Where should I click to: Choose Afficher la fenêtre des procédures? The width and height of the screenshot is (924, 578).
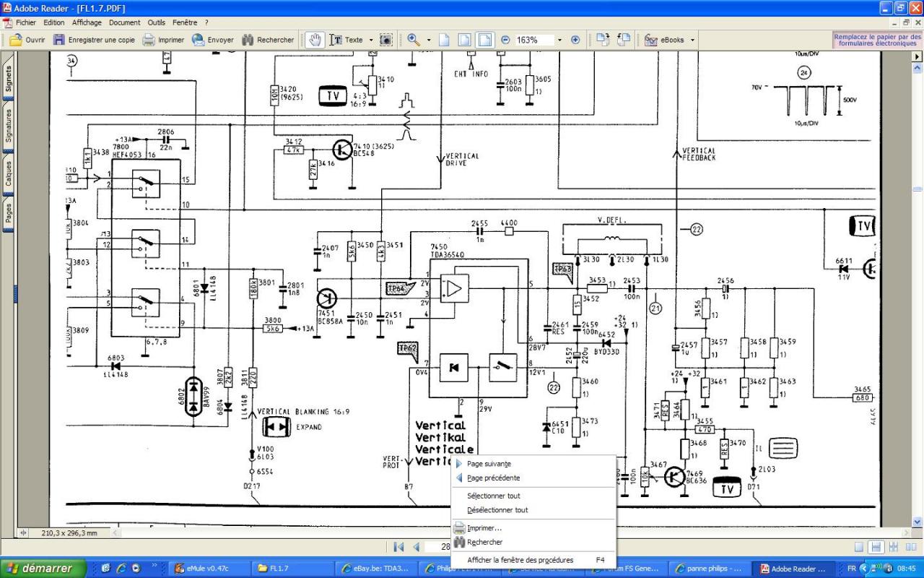coord(533,560)
